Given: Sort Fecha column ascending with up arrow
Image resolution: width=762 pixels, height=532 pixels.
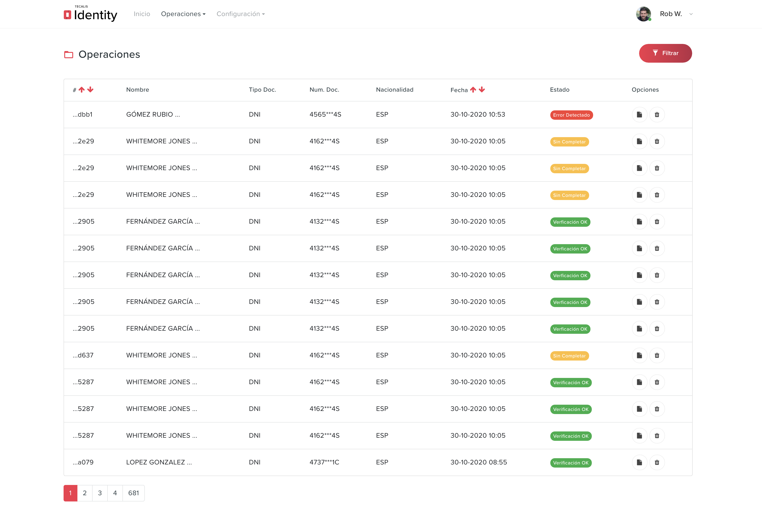Looking at the screenshot, I should pos(473,90).
